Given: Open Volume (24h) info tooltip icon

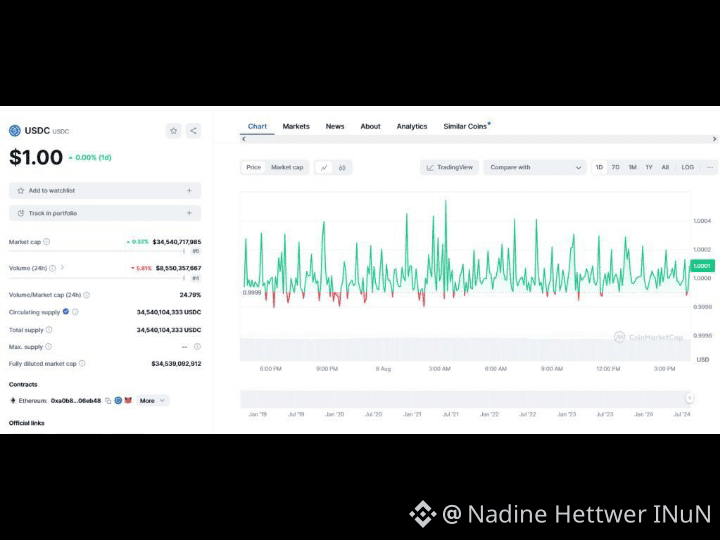Looking at the screenshot, I should point(52,268).
